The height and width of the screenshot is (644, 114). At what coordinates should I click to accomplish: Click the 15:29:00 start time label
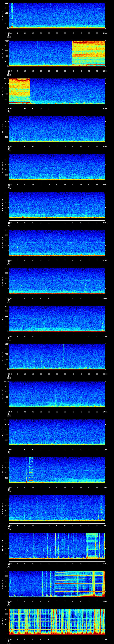point(9,639)
